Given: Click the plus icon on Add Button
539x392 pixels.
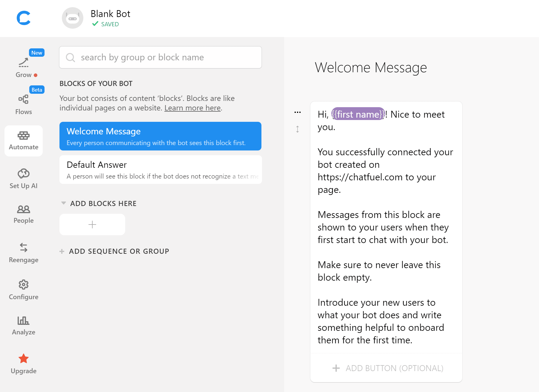Looking at the screenshot, I should (336, 368).
